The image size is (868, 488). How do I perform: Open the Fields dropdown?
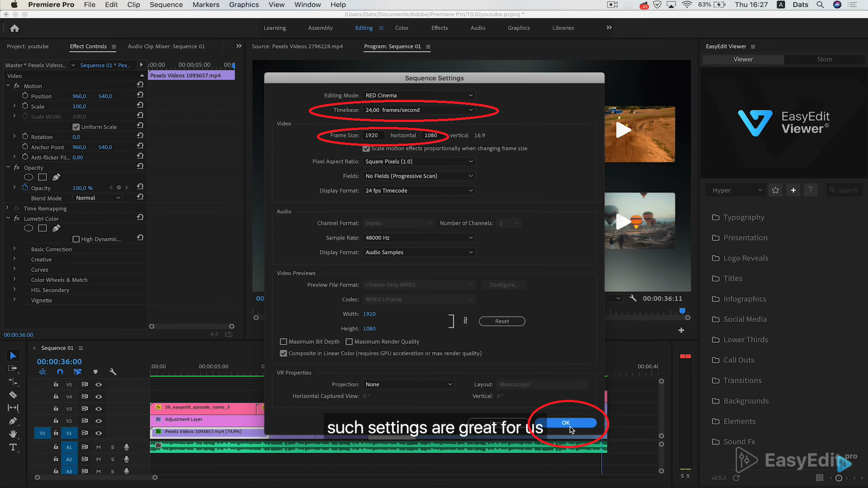[x=419, y=176]
